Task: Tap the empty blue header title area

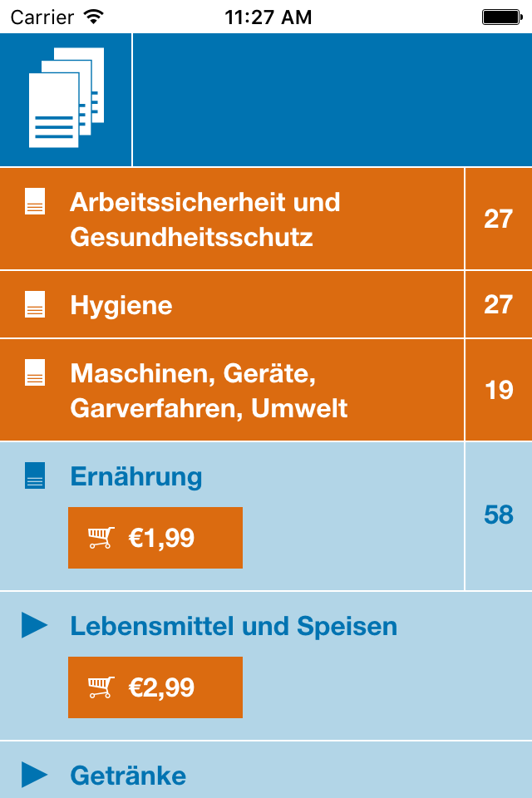Action: 332,100
